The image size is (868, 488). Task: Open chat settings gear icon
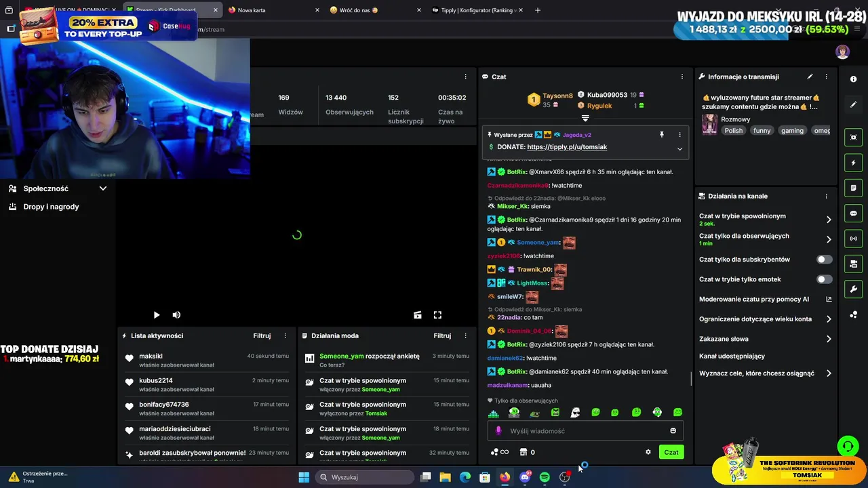coord(648,452)
